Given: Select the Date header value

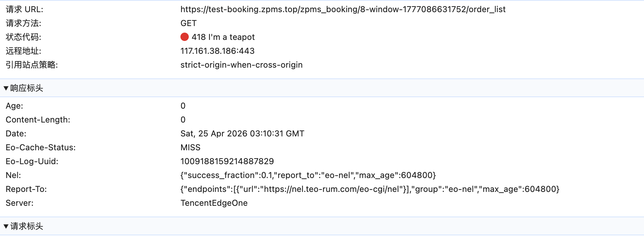Looking at the screenshot, I should click(x=242, y=134).
